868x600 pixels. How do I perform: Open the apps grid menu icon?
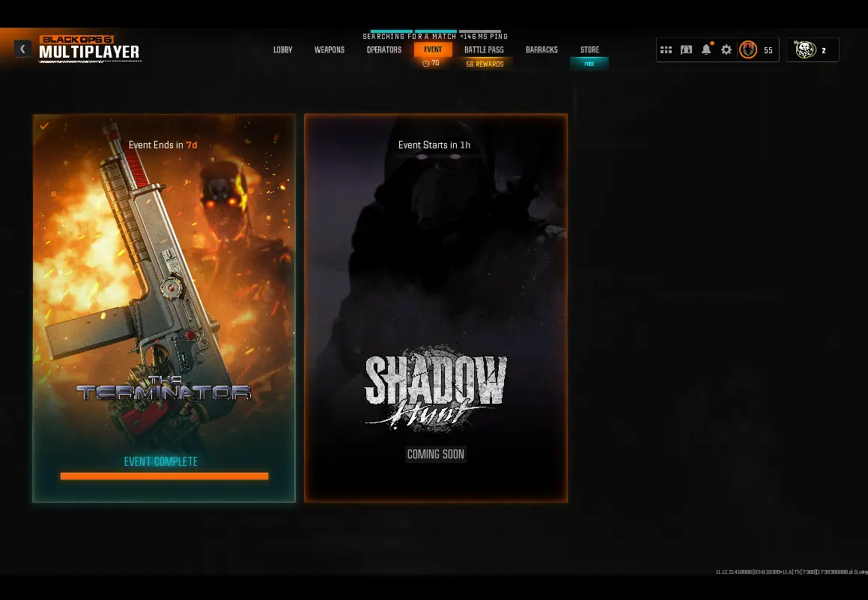tap(666, 50)
